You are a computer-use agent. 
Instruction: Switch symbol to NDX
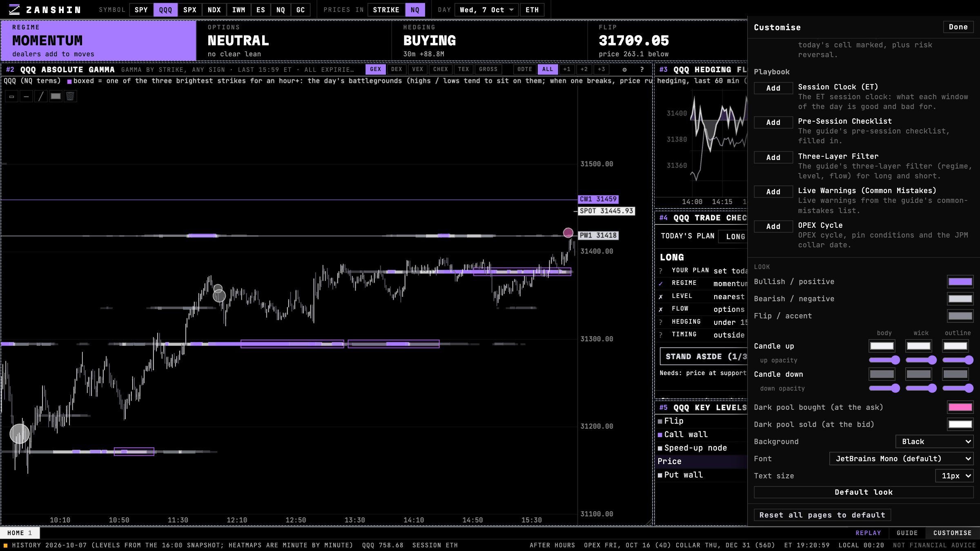click(x=214, y=10)
